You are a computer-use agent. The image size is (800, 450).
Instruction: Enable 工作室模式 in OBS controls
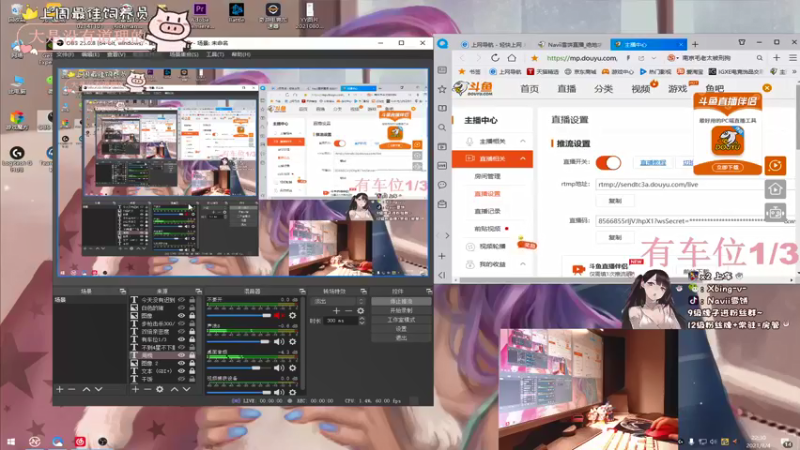coord(401,319)
